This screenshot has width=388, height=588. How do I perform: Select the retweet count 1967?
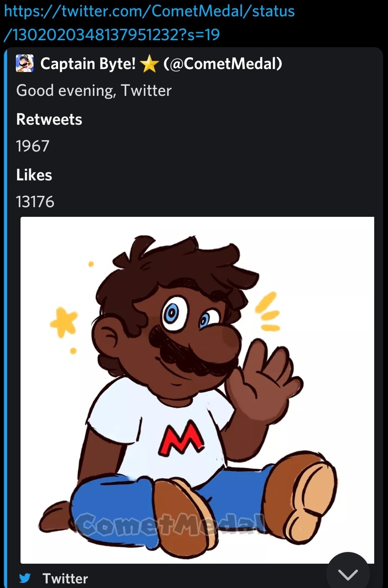point(33,146)
